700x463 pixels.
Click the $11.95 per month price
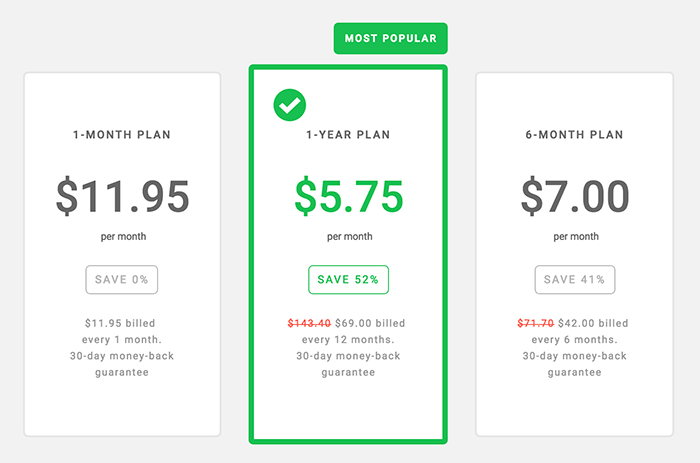pos(123,196)
